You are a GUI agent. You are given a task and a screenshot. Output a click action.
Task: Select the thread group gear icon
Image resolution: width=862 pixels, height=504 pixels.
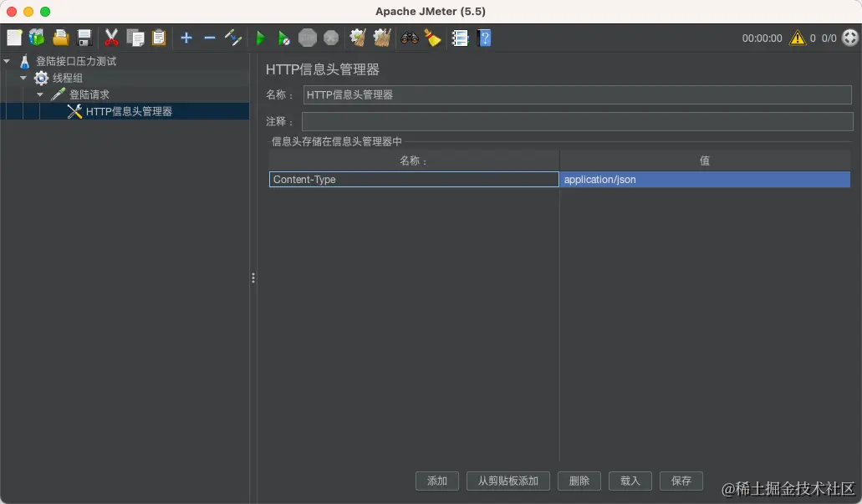coord(41,78)
